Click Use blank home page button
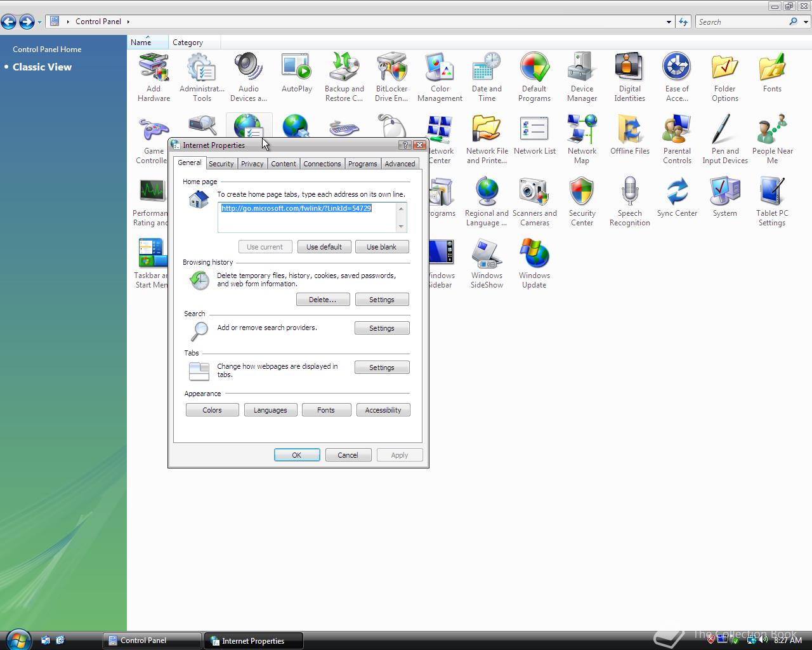The width and height of the screenshot is (812, 650). tap(381, 247)
